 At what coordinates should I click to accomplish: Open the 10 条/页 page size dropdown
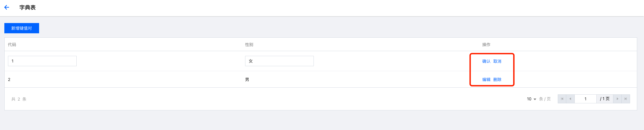pyautogui.click(x=531, y=99)
